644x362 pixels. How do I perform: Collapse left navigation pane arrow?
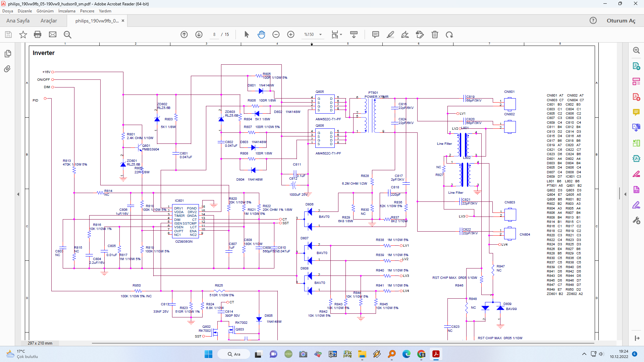18,194
